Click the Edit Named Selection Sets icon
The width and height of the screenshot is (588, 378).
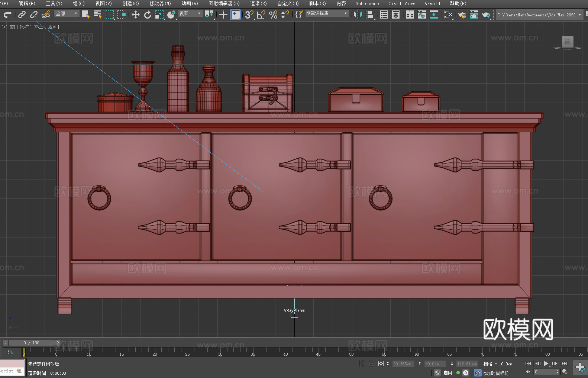click(x=299, y=14)
